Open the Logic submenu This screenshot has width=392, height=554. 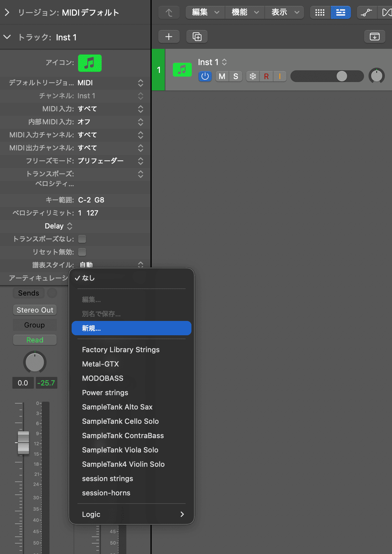[x=132, y=514]
